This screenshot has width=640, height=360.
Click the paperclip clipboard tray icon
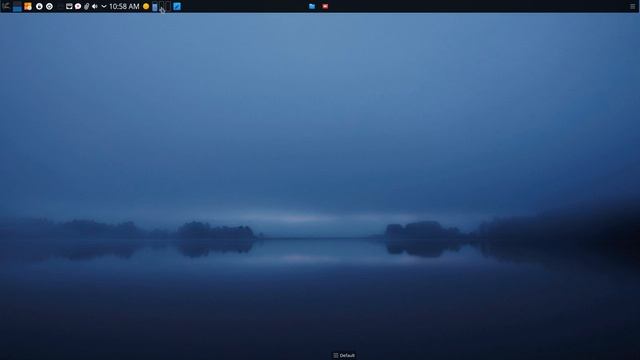[87, 6]
